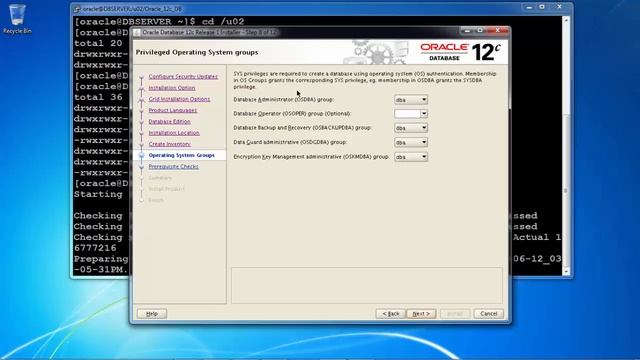Screen dimensions: 640x360
Task: Go to Installation Location step
Action: pos(174,133)
